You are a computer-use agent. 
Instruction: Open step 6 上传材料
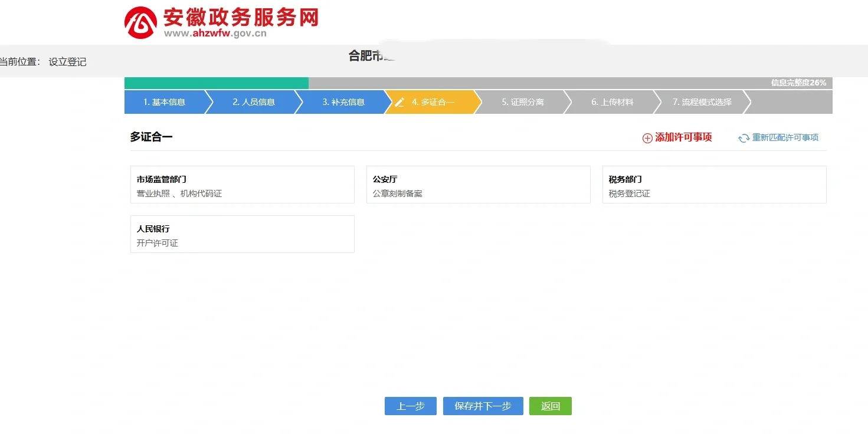612,102
